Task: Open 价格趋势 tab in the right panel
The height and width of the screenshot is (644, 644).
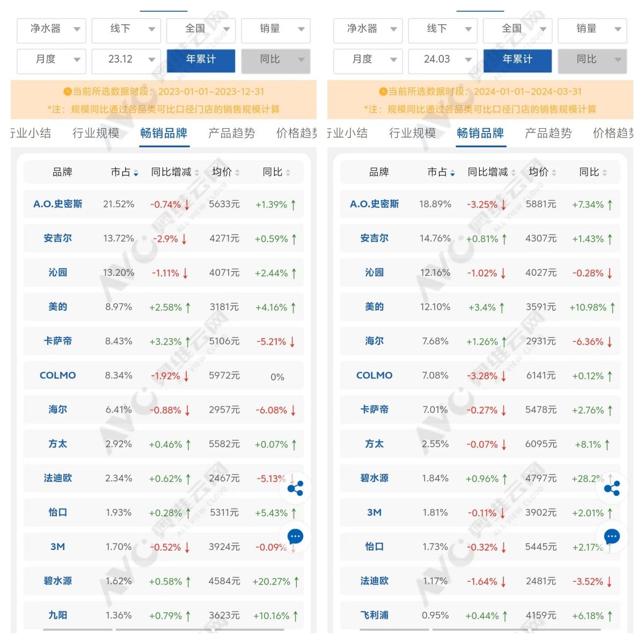Action: (613, 133)
